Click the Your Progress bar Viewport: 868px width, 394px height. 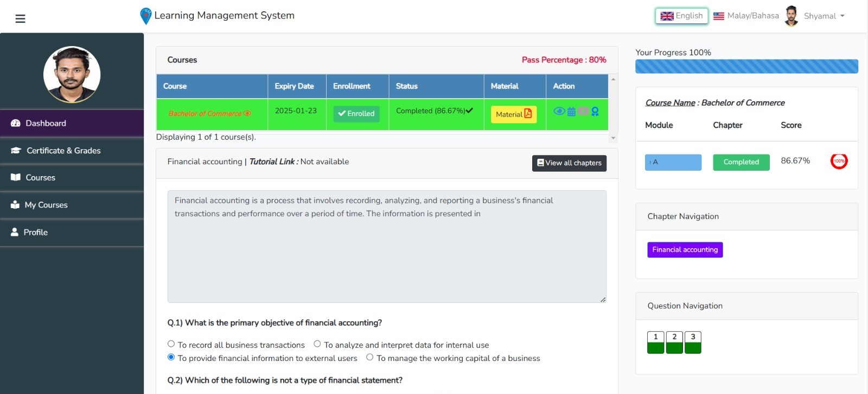(746, 66)
